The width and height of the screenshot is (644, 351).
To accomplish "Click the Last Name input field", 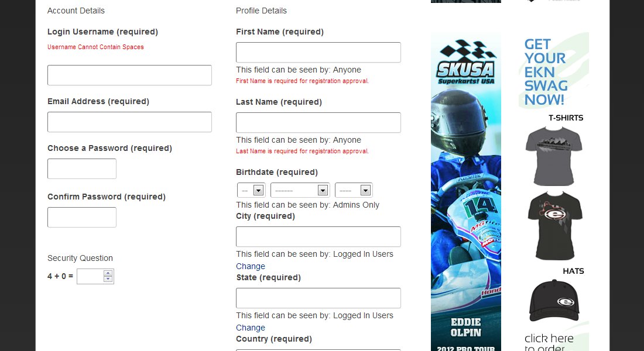I will [x=318, y=122].
